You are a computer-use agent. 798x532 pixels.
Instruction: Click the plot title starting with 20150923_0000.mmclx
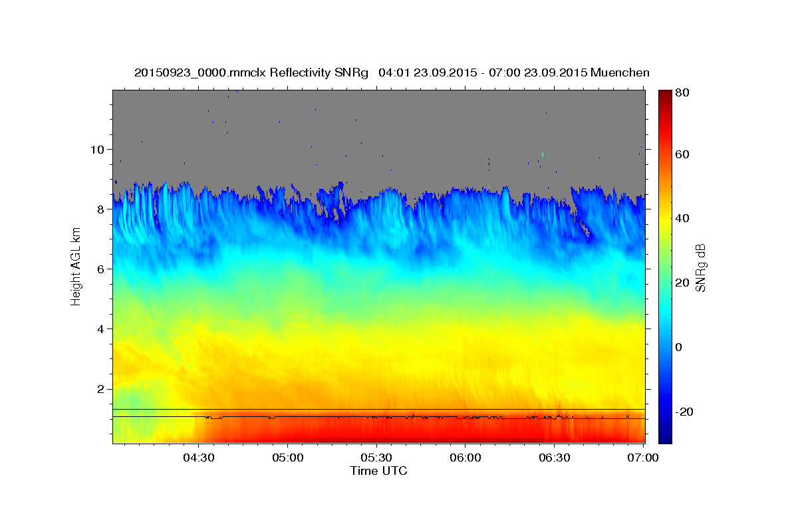click(x=392, y=72)
